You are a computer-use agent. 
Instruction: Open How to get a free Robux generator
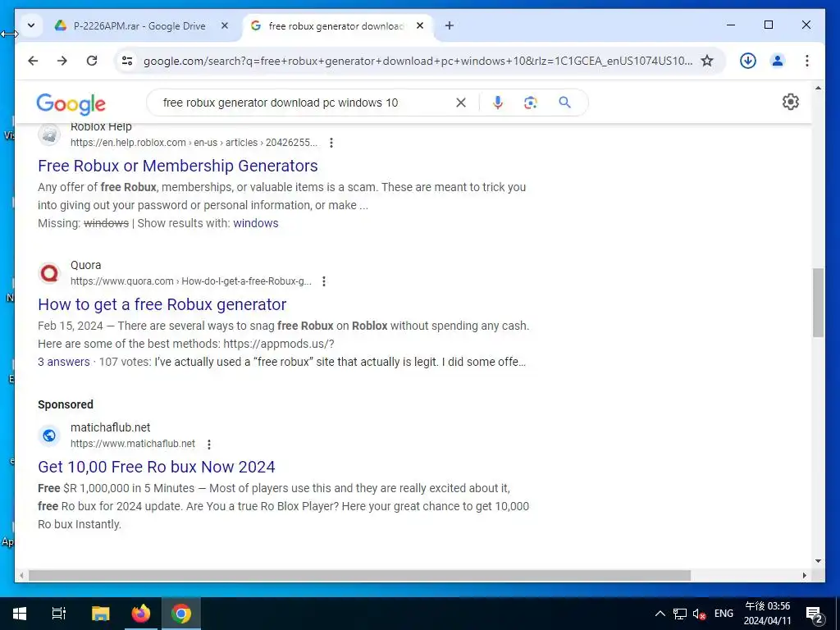[162, 304]
